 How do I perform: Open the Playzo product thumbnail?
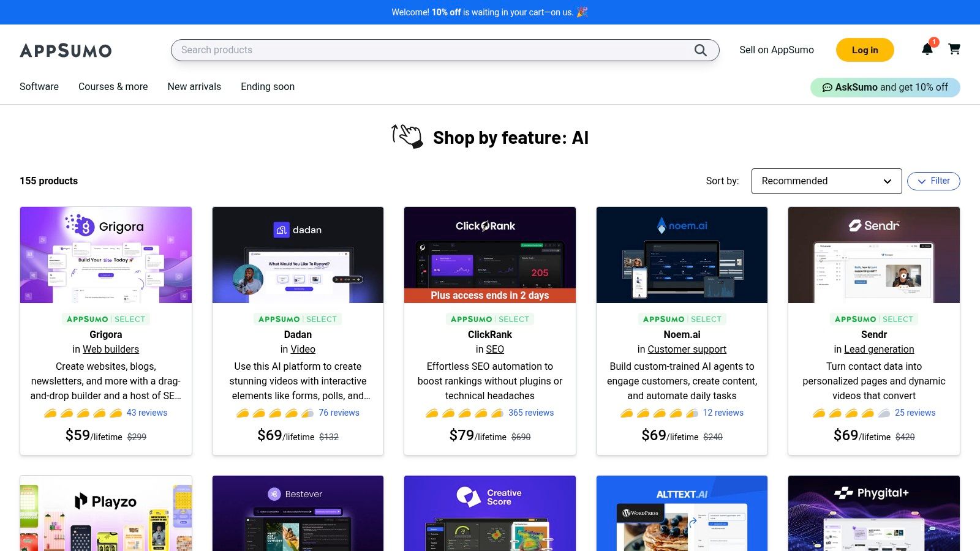pyautogui.click(x=106, y=513)
